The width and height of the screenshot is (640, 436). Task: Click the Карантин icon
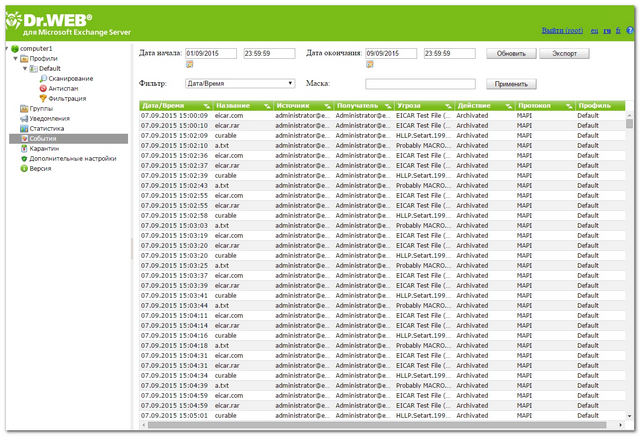click(24, 149)
